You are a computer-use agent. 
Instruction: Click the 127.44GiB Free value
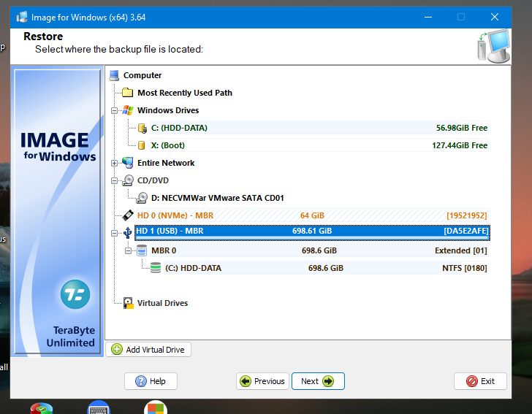point(460,145)
